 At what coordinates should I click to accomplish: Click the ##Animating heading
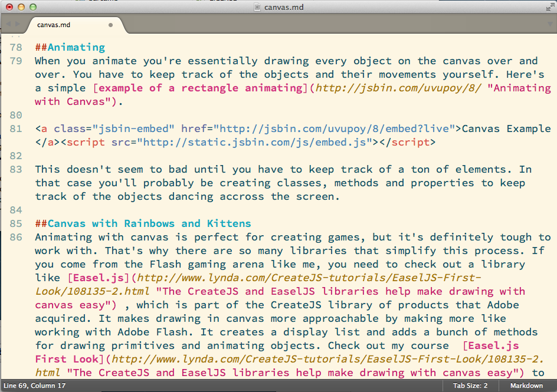(70, 47)
